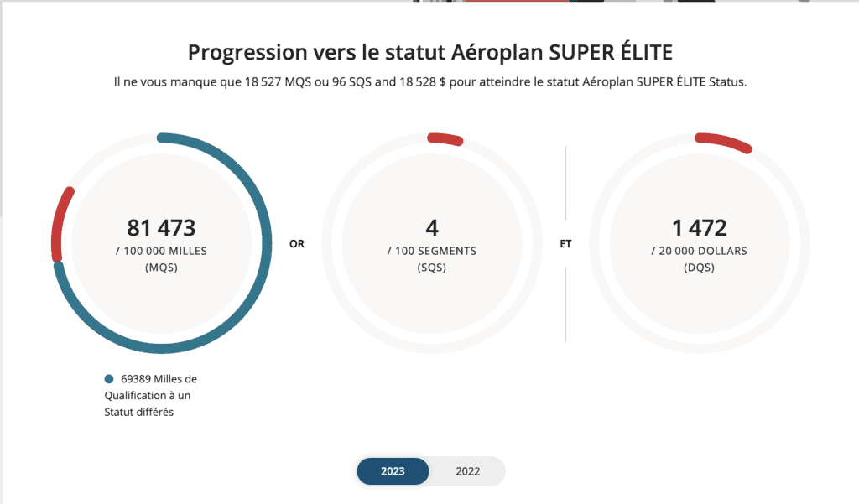Toggle the year selector pill control
The width and height of the screenshot is (859, 504).
click(x=430, y=471)
